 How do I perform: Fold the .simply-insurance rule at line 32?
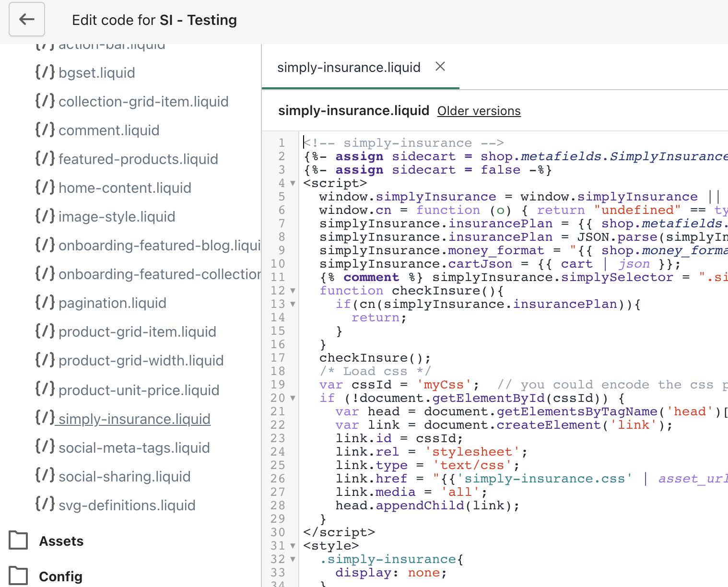click(x=293, y=559)
